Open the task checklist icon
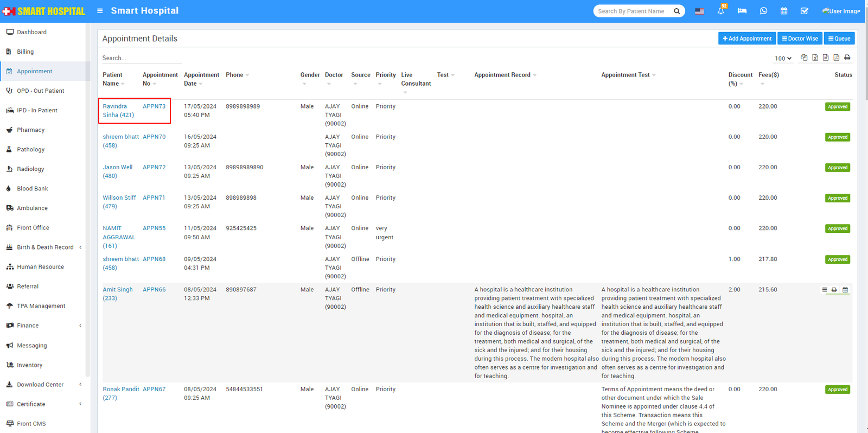This screenshot has width=868, height=433. (x=804, y=11)
